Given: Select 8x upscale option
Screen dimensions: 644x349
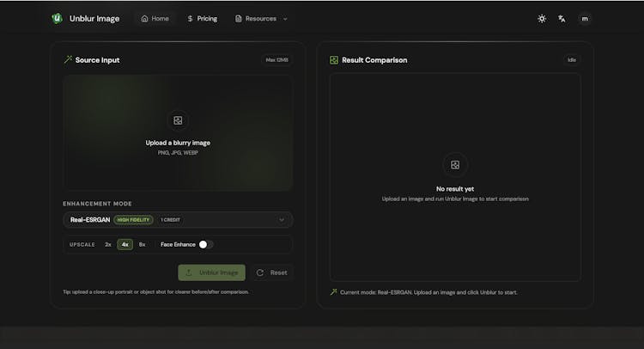Looking at the screenshot, I should tap(142, 244).
